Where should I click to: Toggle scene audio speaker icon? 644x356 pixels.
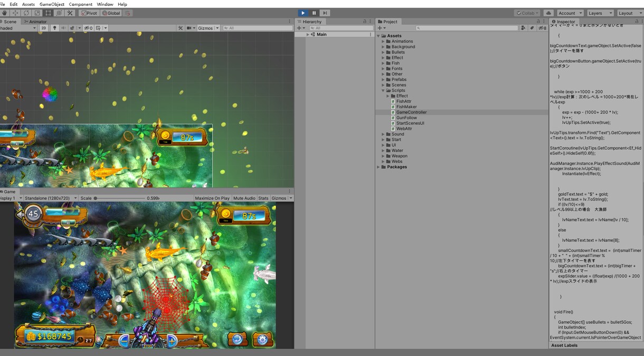coord(63,28)
